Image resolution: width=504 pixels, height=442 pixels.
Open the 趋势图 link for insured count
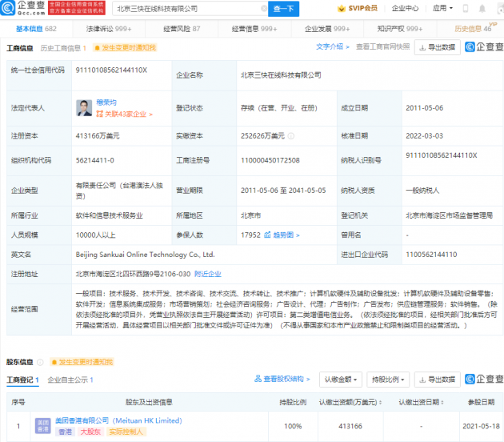click(x=286, y=235)
